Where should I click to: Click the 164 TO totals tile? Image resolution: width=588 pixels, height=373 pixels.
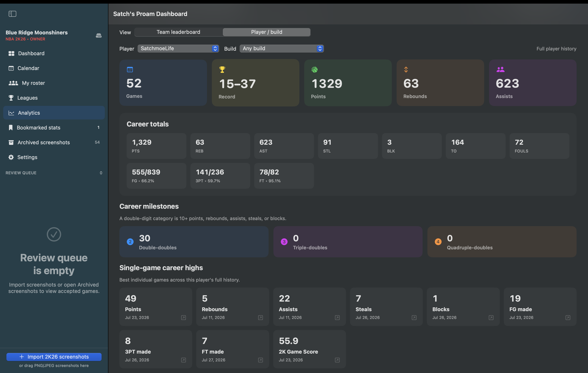pos(476,146)
